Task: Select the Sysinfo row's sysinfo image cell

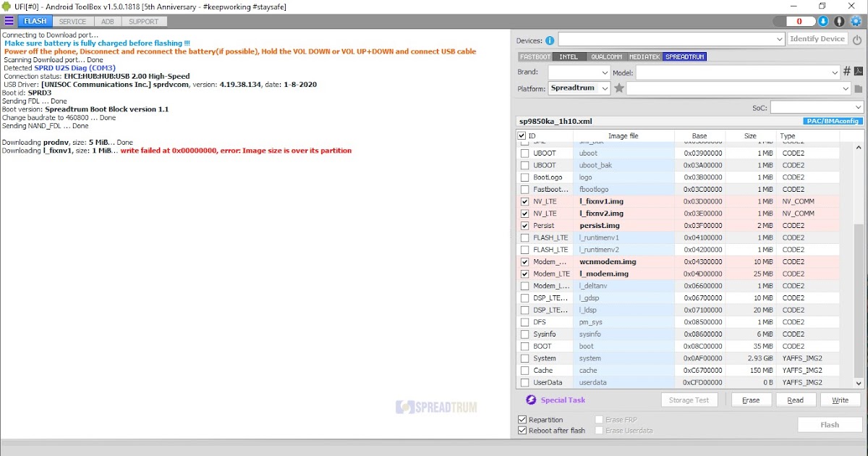Action: coord(624,334)
